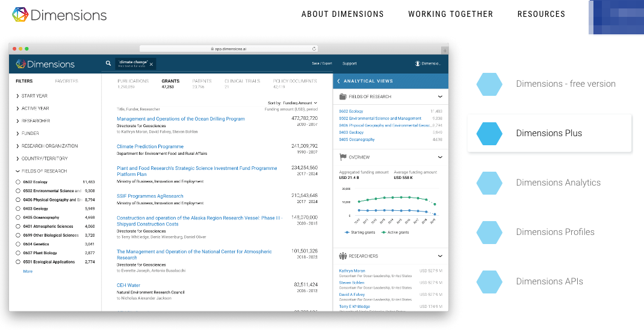Select the 0401 Atmospheric Sciences radio button
The height and width of the screenshot is (332, 644).
coord(18,227)
